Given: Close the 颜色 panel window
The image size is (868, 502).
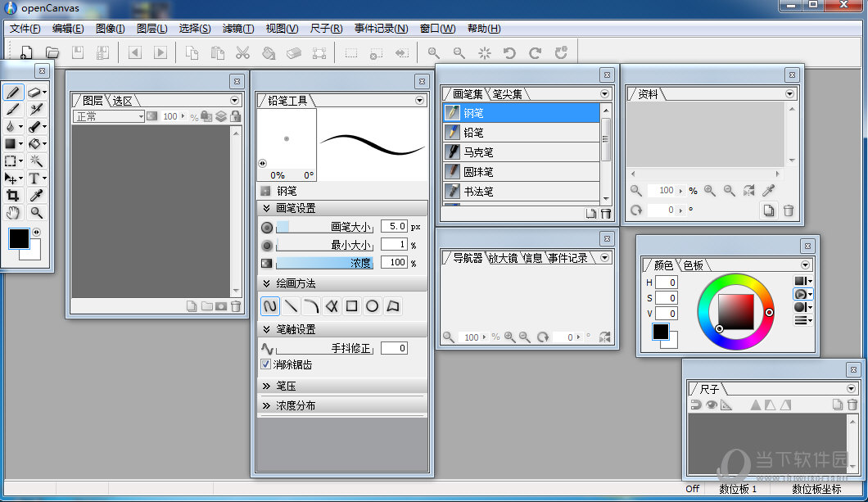Looking at the screenshot, I should click(x=807, y=246).
